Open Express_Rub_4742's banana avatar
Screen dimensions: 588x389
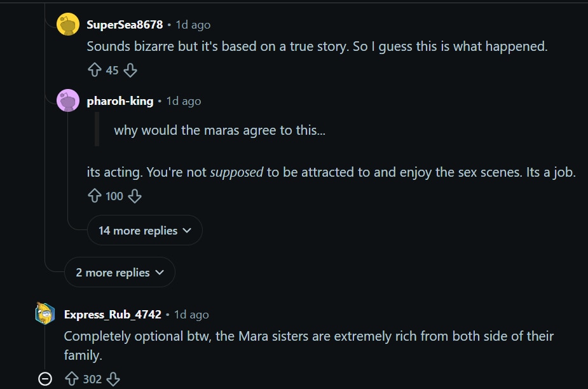(45, 313)
